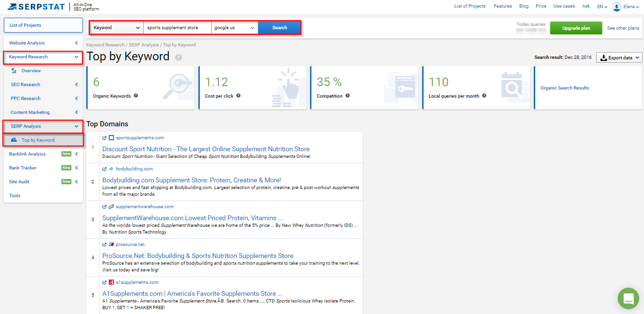Click the Top by Keyword podium icon
The width and height of the screenshot is (644, 314).
[x=13, y=140]
